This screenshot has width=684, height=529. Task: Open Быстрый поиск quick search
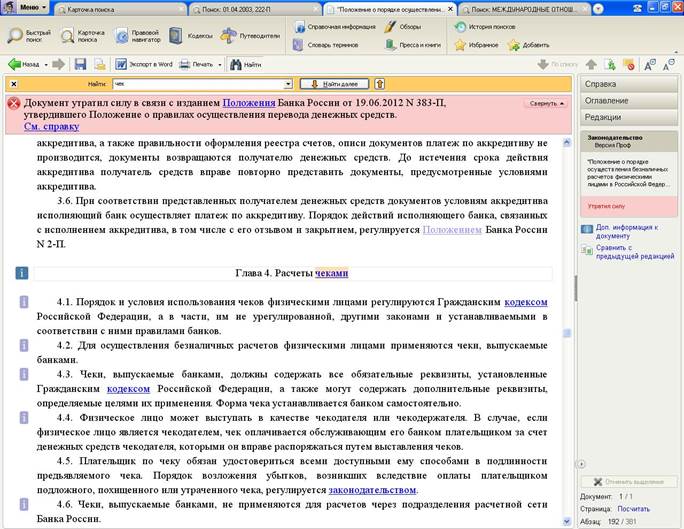pyautogui.click(x=29, y=35)
